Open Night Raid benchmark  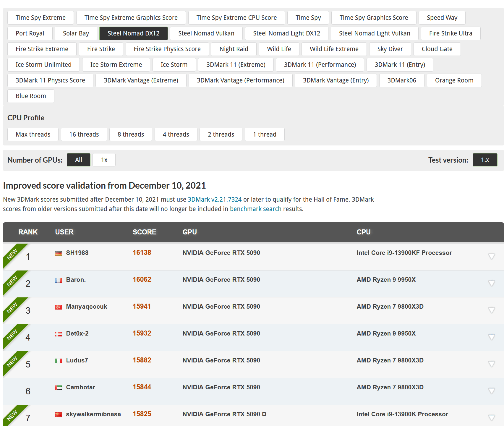[234, 49]
